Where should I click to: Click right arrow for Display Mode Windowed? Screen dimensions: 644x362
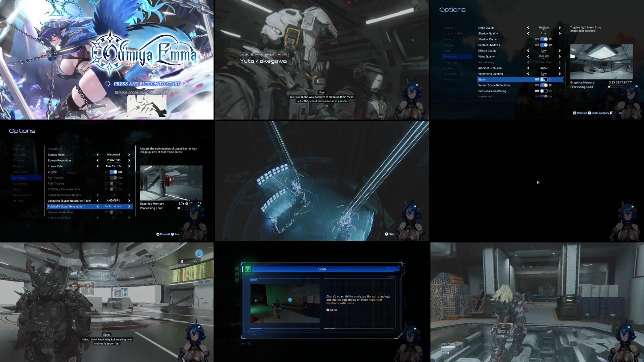coord(129,155)
